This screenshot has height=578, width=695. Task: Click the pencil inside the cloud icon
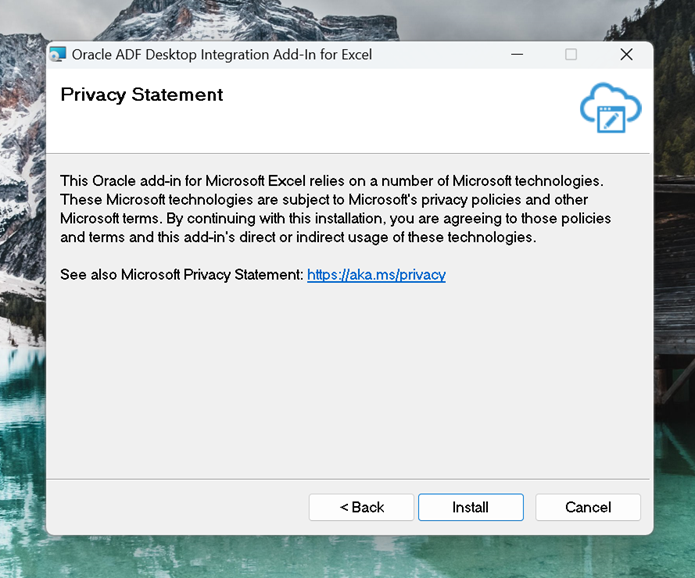pyautogui.click(x=612, y=118)
